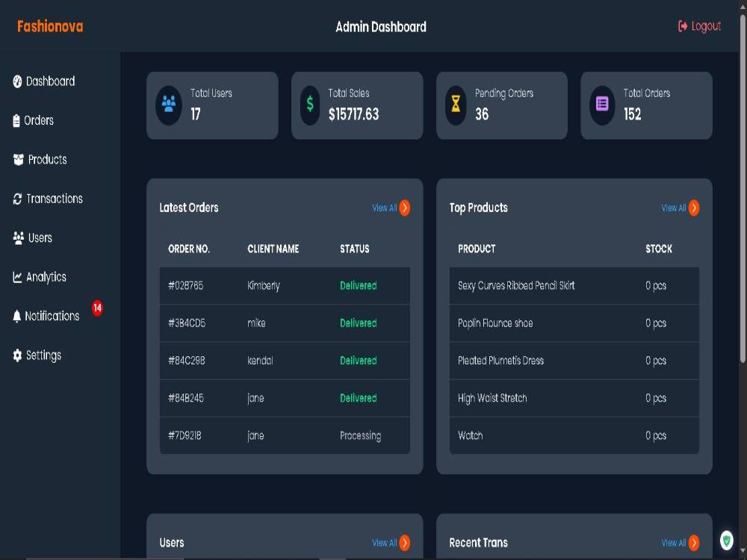
Task: Click client name mike
Action: coord(256,323)
